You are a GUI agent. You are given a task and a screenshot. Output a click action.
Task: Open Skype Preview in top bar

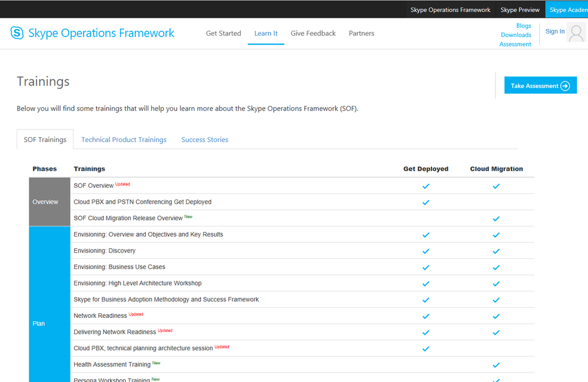(x=520, y=10)
